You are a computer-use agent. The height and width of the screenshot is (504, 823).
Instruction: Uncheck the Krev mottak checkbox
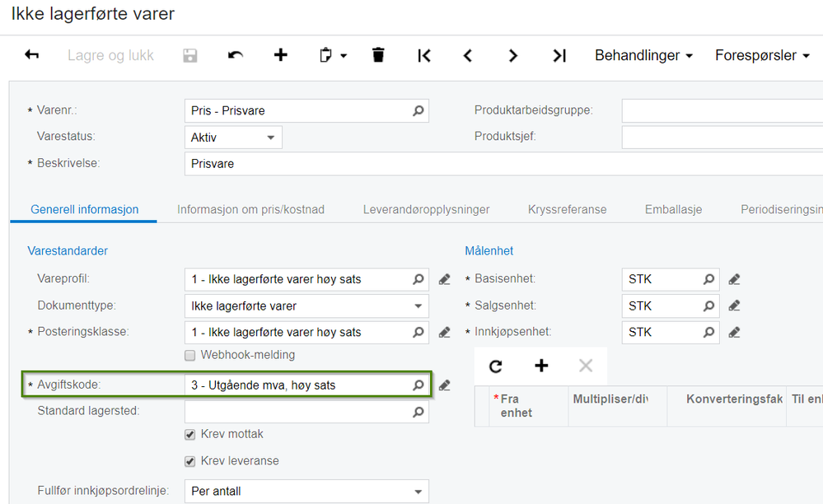point(190,434)
